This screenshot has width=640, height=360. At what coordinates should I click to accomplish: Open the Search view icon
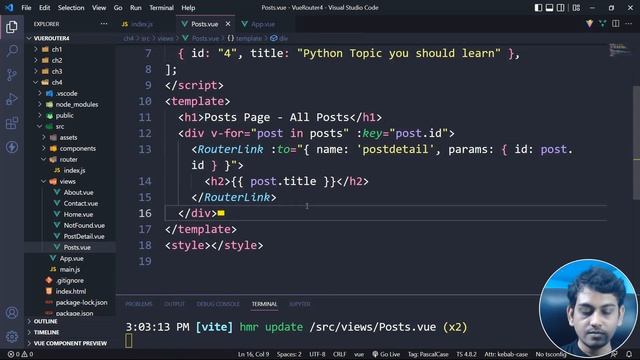tap(12, 51)
